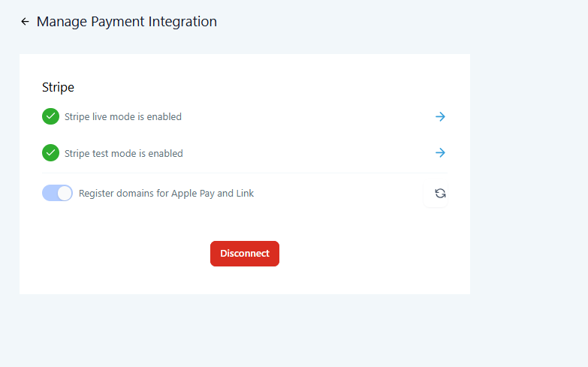Go back using the arrow beside Manage Payment Integration

[25, 22]
